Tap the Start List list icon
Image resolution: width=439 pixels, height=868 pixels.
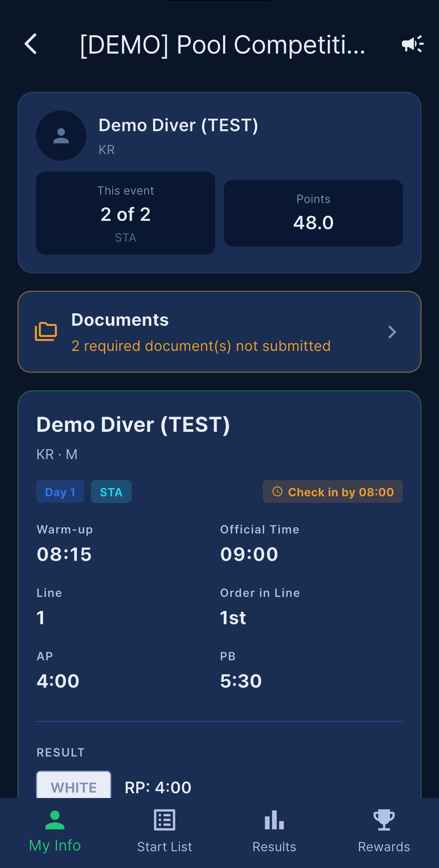pos(165,820)
